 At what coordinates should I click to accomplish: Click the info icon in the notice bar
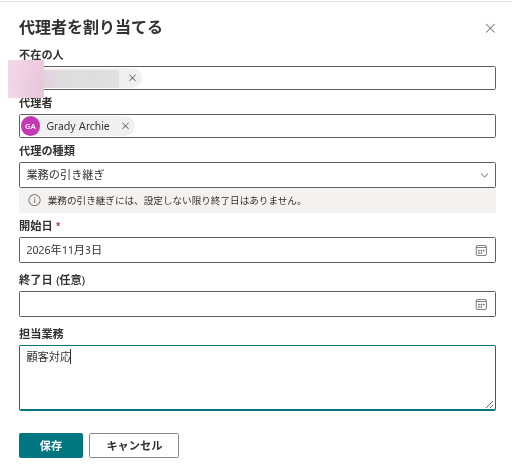click(x=34, y=200)
